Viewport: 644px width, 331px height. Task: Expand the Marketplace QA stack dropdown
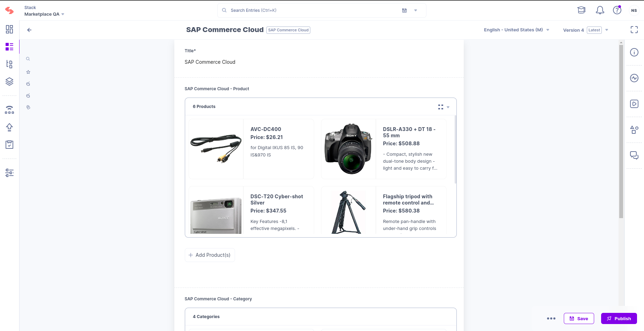point(63,14)
